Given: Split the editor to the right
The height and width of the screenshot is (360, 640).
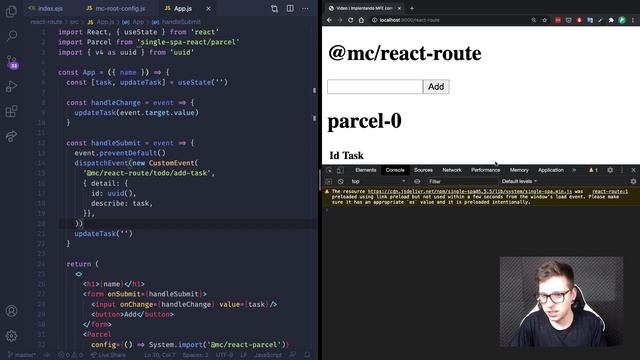Looking at the screenshot, I should (290, 9).
